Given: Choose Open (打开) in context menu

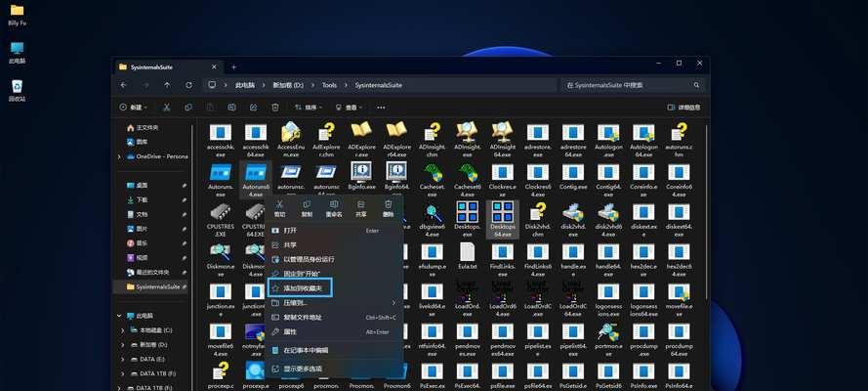Looking at the screenshot, I should pyautogui.click(x=334, y=231).
